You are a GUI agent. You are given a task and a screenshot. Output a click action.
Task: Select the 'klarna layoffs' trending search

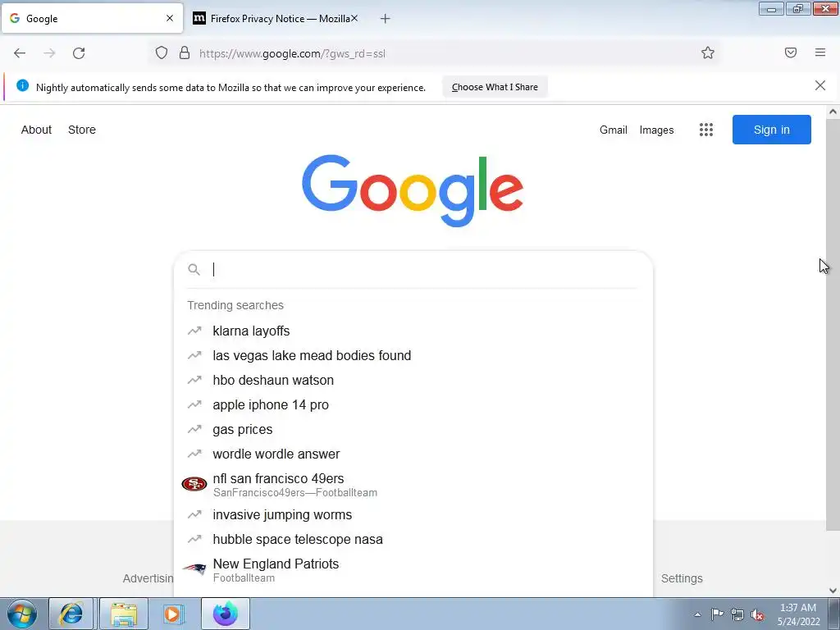413,331
